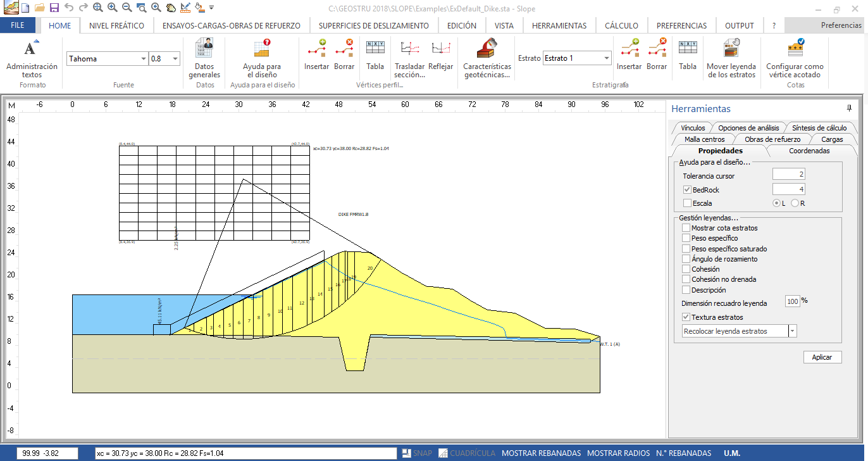Screen dimensions: 868x461
Task: Select Mover leyenda de los estratos
Action: pyautogui.click(x=731, y=58)
